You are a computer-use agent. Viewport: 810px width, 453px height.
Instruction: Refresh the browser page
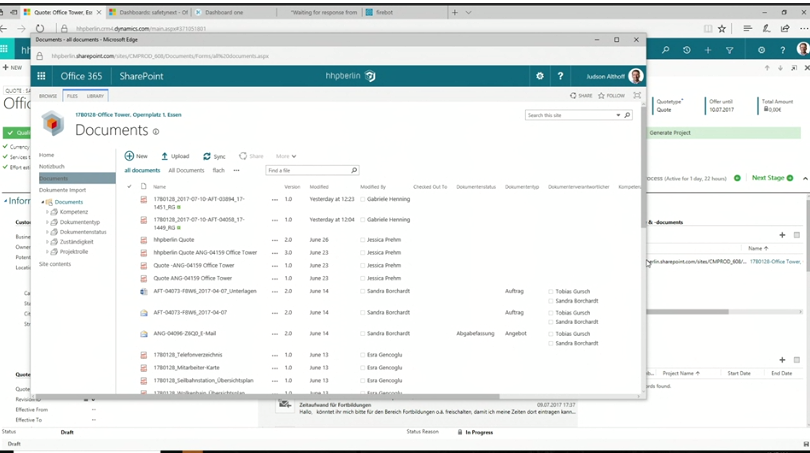tap(40, 28)
